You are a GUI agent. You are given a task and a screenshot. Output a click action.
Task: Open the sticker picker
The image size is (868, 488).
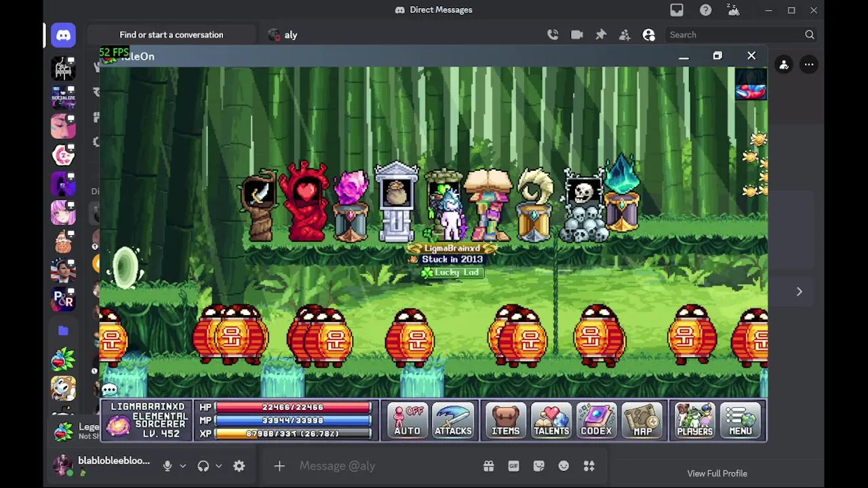coord(538,466)
